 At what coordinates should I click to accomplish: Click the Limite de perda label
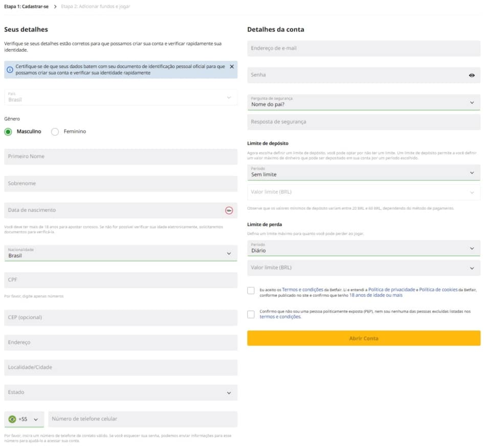click(x=265, y=225)
